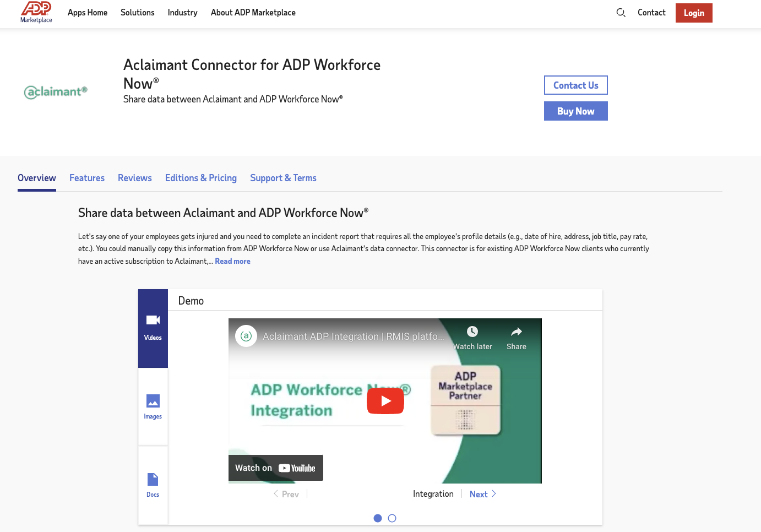Play the YouTube demo video
This screenshot has width=761, height=532.
pyautogui.click(x=385, y=401)
